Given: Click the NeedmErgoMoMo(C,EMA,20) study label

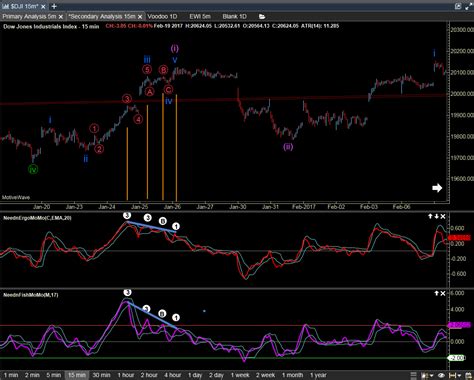Looking at the screenshot, I should pyautogui.click(x=37, y=218).
